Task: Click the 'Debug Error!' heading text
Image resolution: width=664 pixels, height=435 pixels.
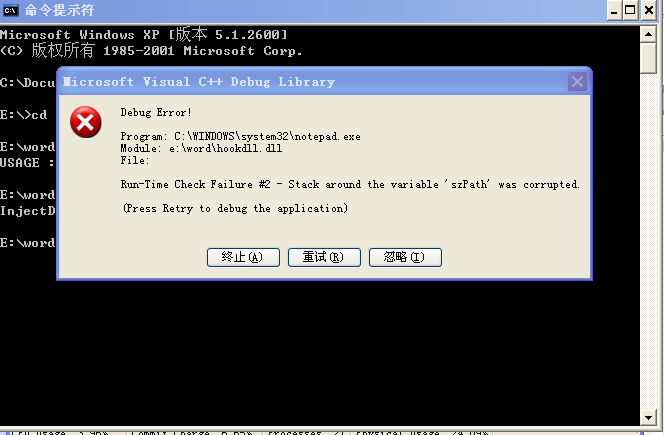Action: tap(156, 113)
